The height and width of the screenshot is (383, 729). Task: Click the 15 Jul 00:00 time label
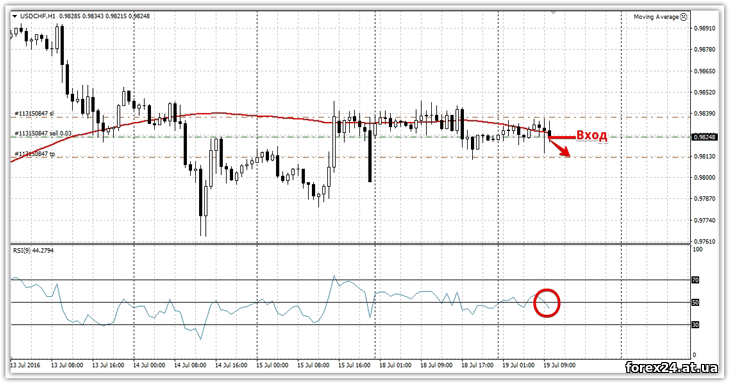point(272,365)
